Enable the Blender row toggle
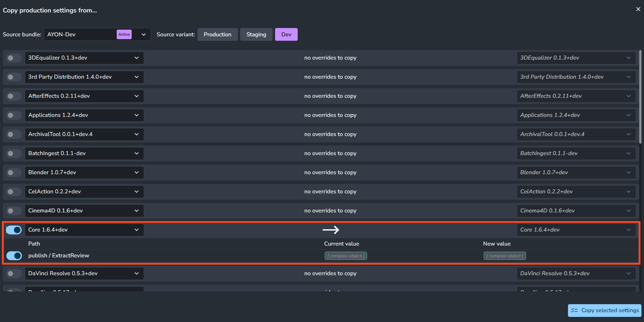The height and width of the screenshot is (322, 644). point(14,173)
